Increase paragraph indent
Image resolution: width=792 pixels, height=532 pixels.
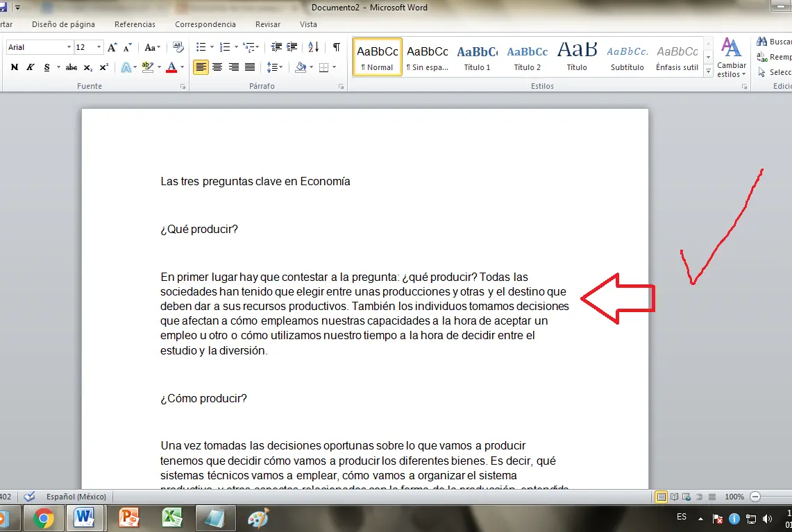click(x=292, y=47)
